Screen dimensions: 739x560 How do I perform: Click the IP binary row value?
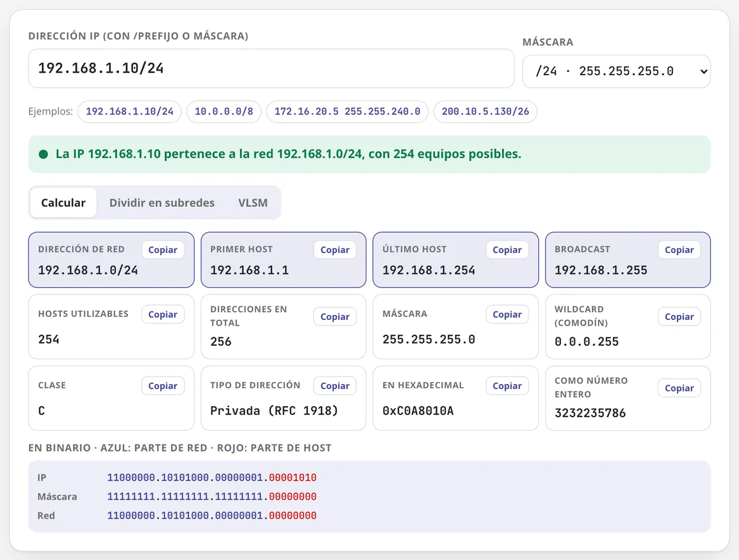click(212, 478)
